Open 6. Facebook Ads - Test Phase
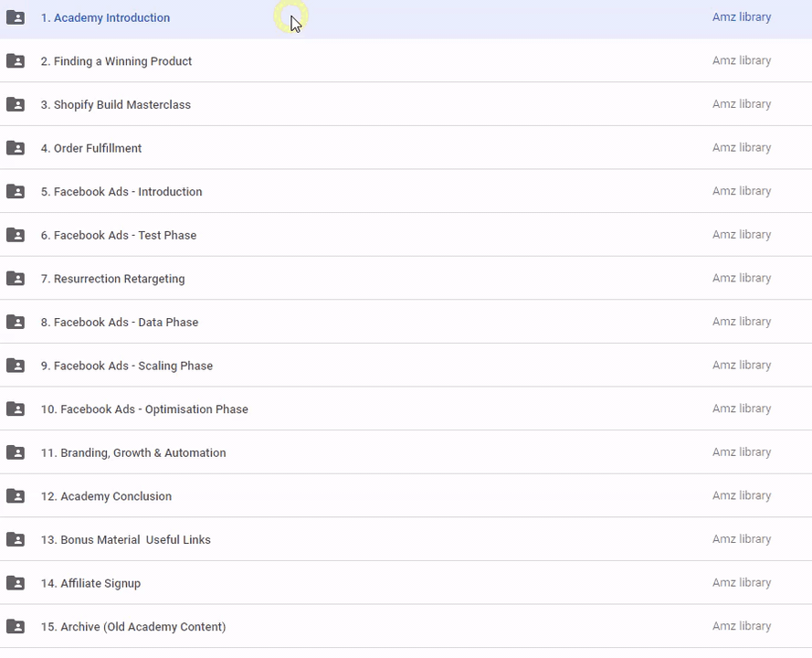Image resolution: width=812 pixels, height=658 pixels. 119,235
